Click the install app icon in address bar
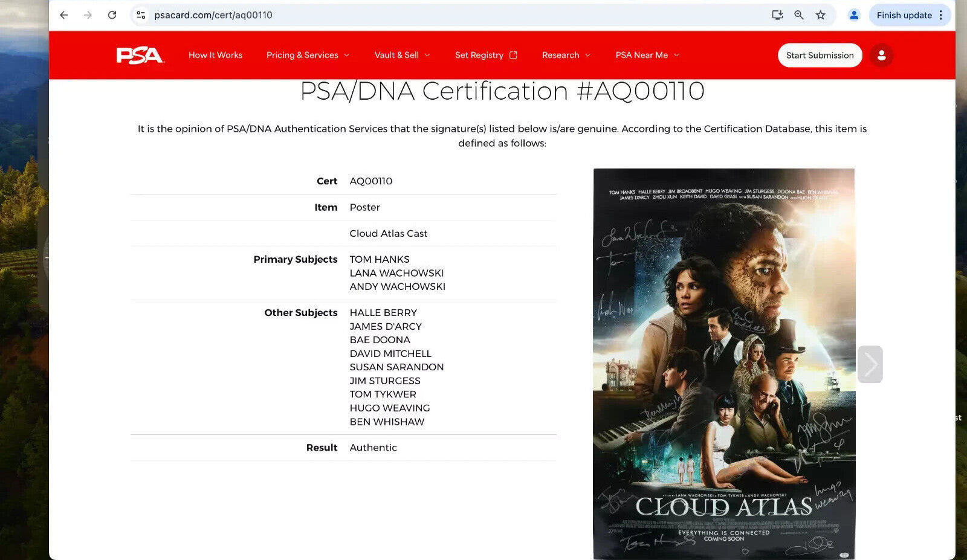 [777, 15]
